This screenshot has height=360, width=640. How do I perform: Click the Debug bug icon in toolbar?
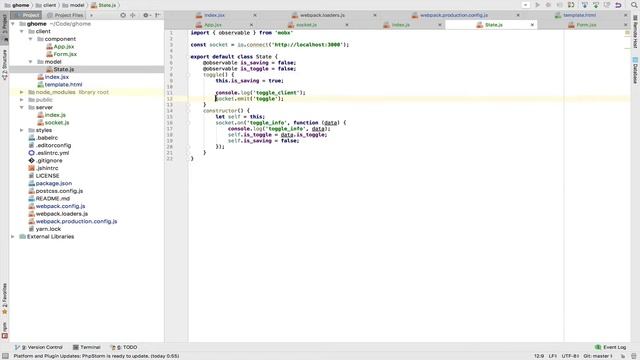click(x=549, y=5)
